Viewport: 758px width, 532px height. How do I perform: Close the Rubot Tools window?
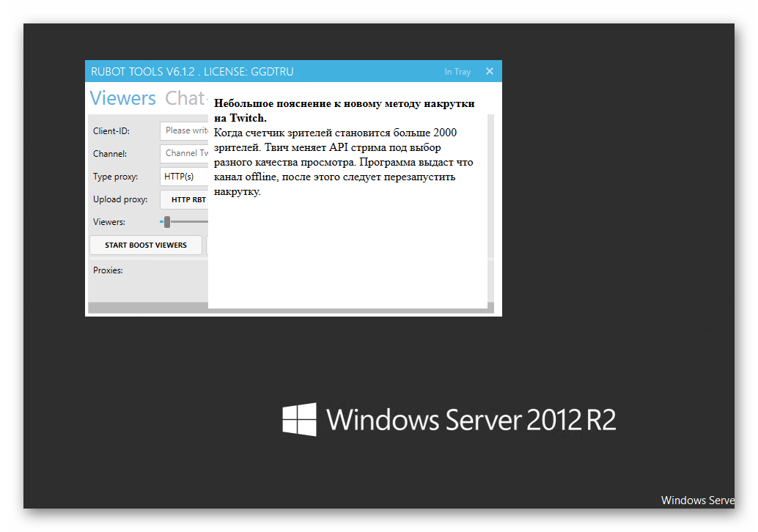(x=490, y=71)
